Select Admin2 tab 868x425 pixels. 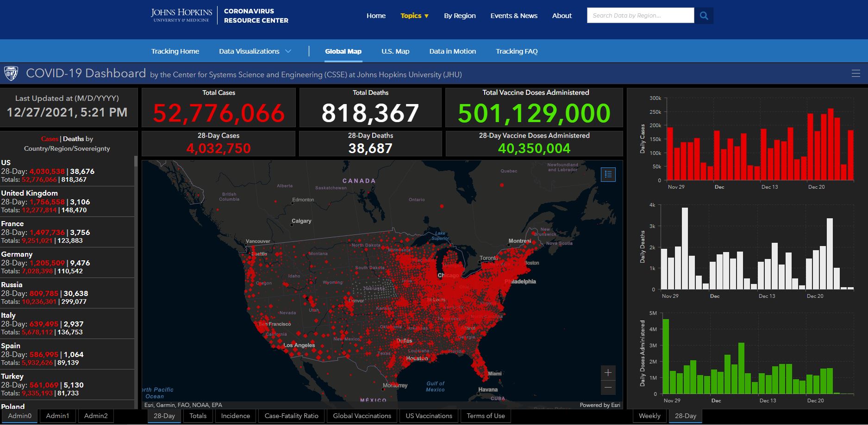click(96, 416)
